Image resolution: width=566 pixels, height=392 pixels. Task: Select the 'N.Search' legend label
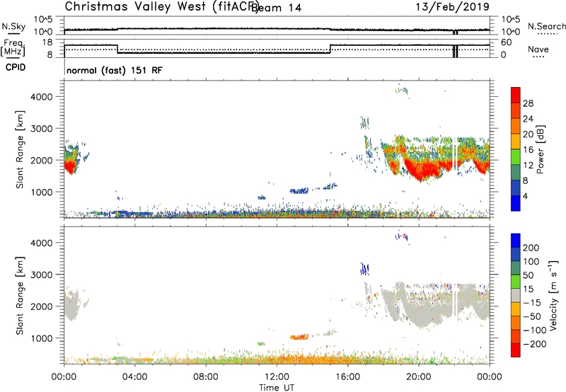[x=546, y=26]
